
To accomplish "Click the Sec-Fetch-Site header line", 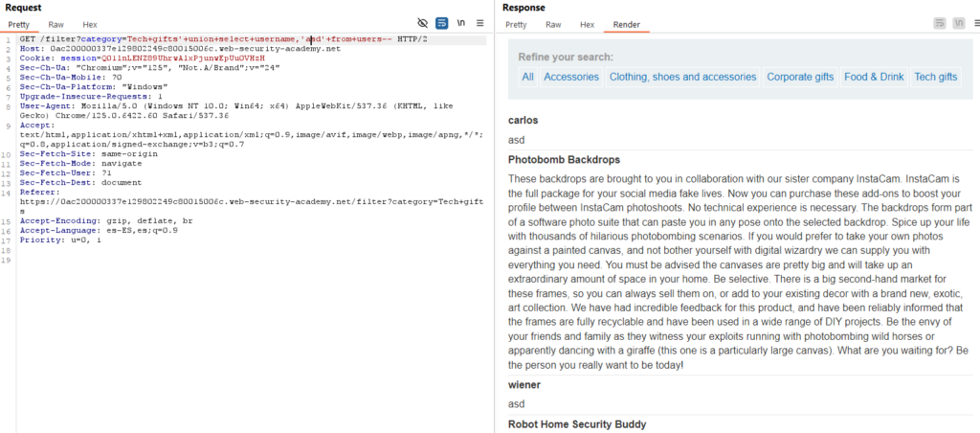I will [x=88, y=153].
